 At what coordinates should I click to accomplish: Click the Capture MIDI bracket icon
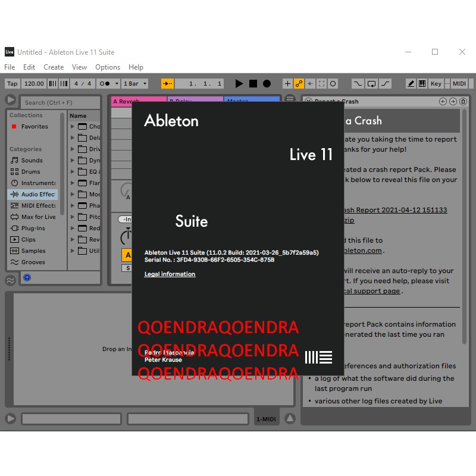(321, 83)
